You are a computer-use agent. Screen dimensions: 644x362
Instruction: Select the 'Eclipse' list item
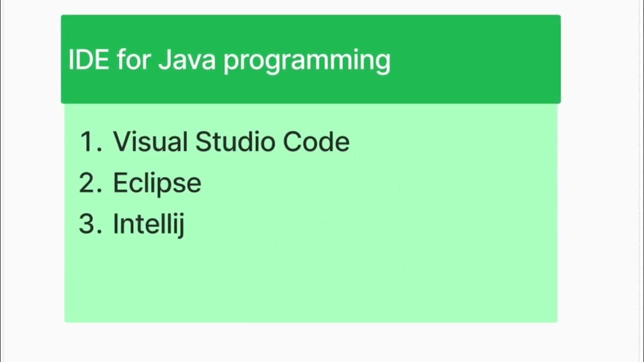point(157,184)
